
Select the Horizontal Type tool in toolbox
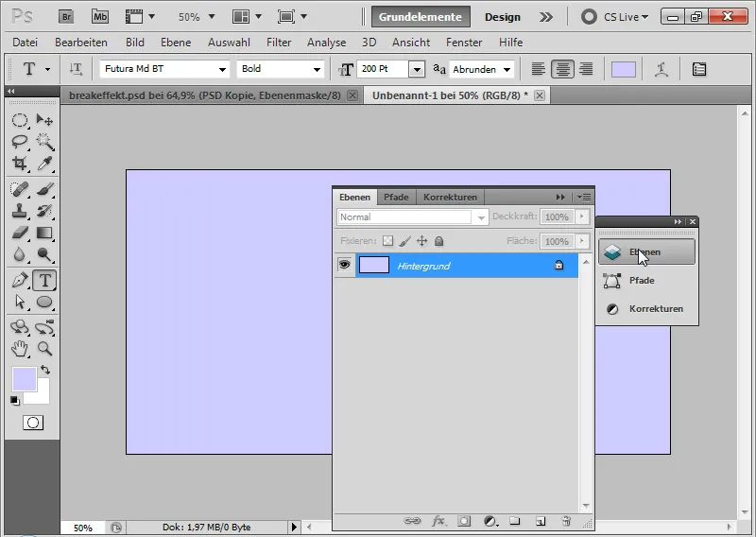pos(44,281)
